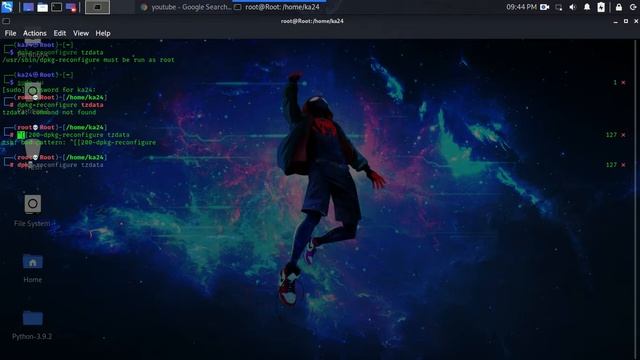640x360 pixels.
Task: Click the "tzdata: command not found" line
Action: click(49, 112)
